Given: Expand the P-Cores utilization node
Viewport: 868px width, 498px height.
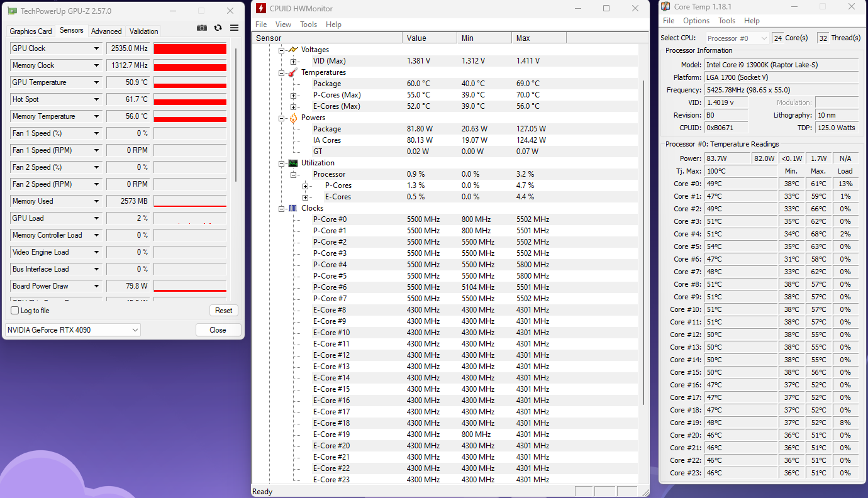Looking at the screenshot, I should (x=305, y=185).
